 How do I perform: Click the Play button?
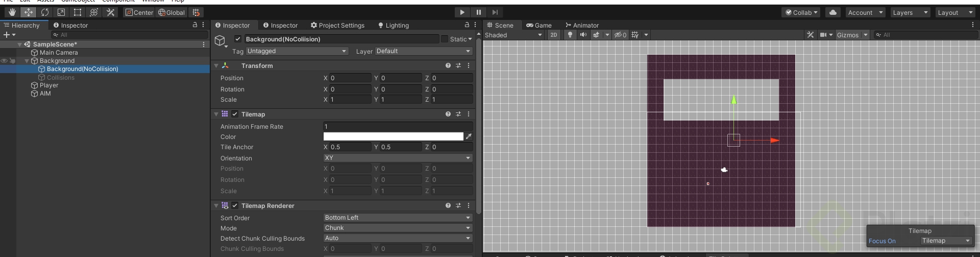[x=462, y=12]
